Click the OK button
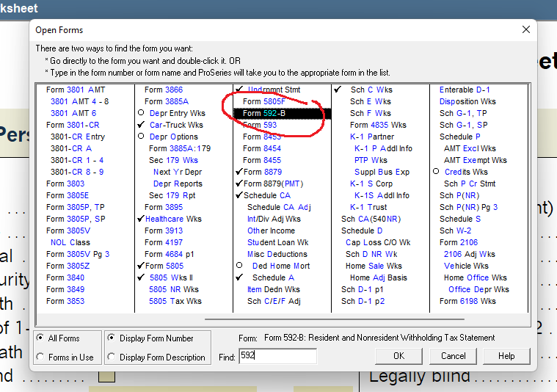 pos(398,356)
